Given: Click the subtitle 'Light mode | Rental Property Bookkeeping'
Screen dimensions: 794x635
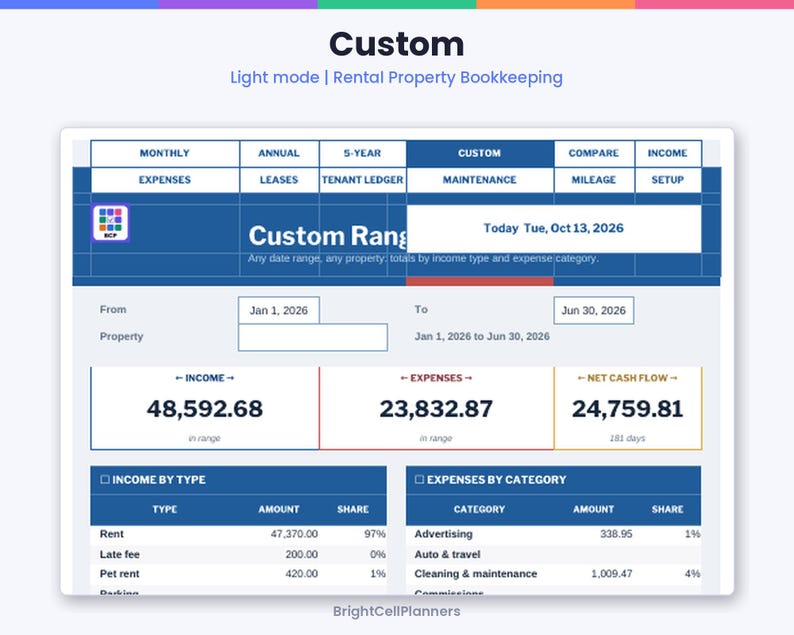Looking at the screenshot, I should click(396, 77).
